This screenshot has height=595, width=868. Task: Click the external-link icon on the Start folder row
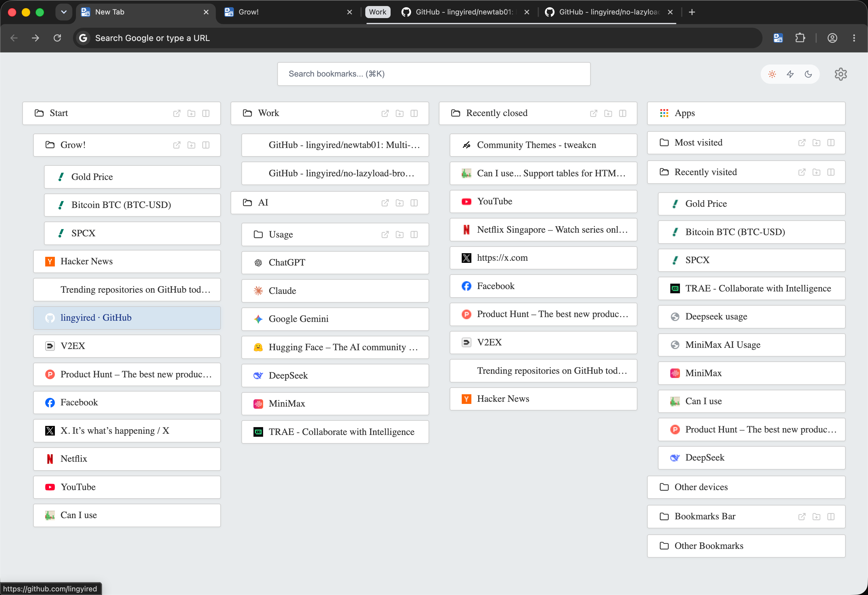[177, 113]
